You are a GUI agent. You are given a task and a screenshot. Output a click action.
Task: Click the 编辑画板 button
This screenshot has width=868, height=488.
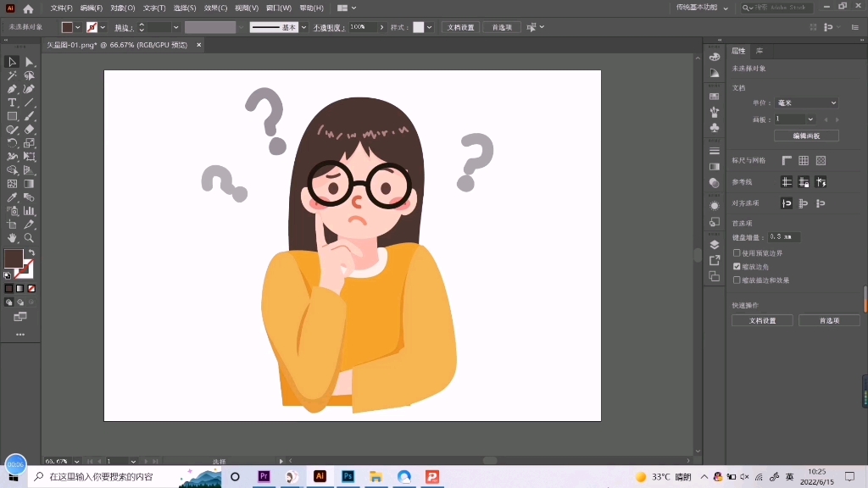(806, 136)
